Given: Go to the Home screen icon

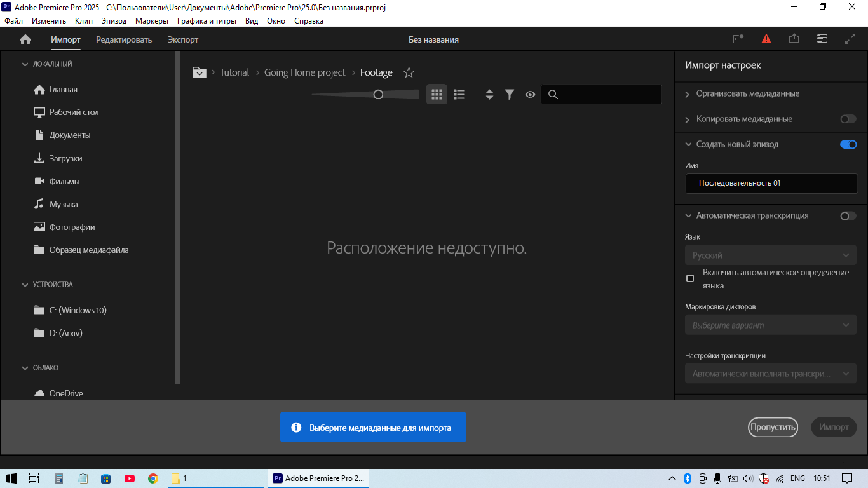Looking at the screenshot, I should coord(25,39).
